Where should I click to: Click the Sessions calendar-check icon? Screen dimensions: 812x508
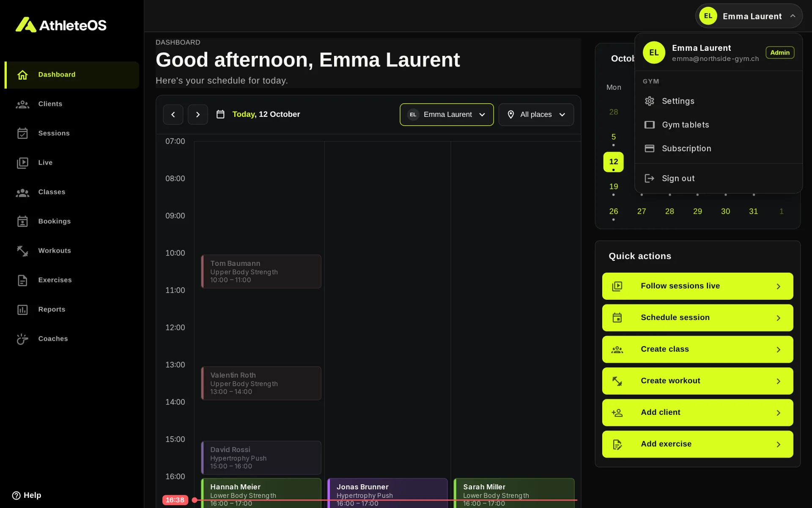click(22, 133)
